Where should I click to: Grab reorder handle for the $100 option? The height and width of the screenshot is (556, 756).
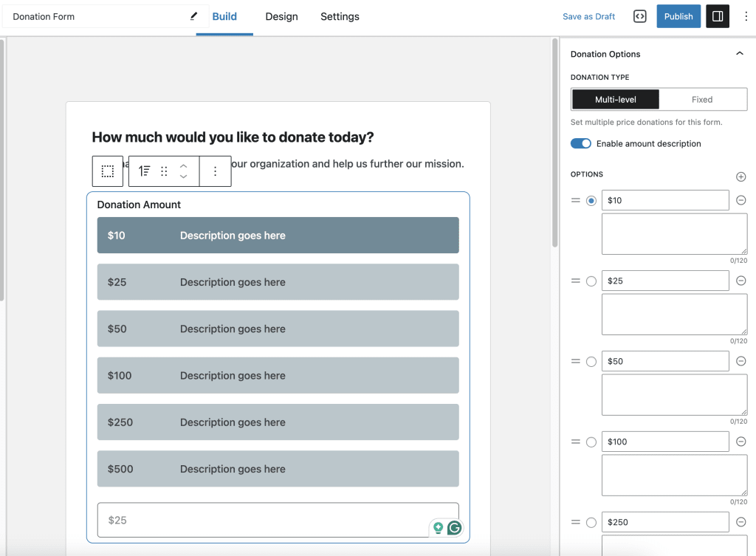pos(576,442)
